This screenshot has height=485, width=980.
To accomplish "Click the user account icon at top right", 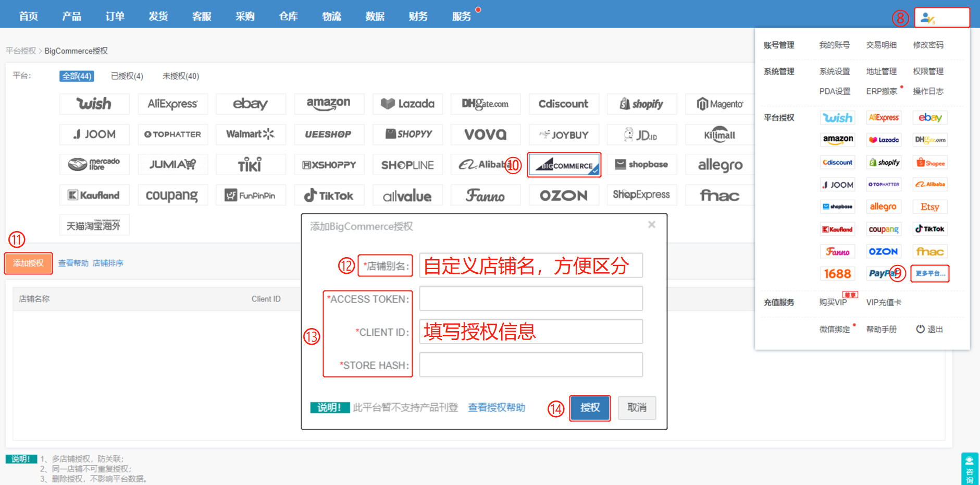I will pyautogui.click(x=928, y=18).
